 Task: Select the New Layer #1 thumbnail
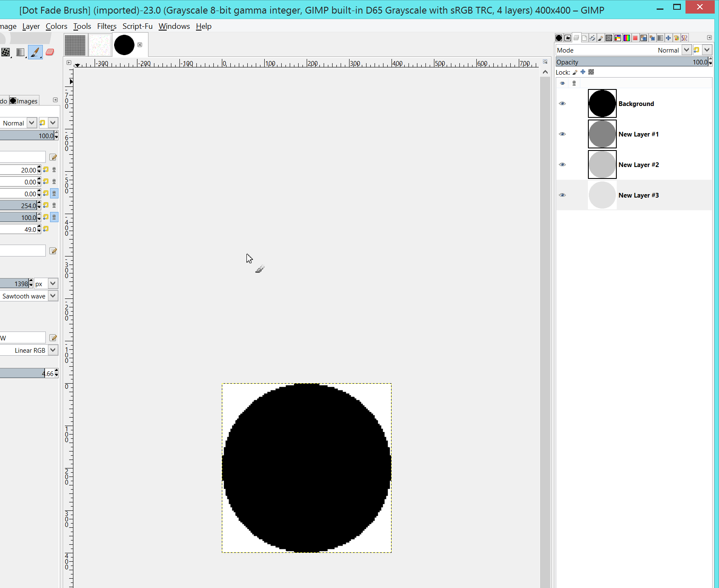tap(602, 134)
